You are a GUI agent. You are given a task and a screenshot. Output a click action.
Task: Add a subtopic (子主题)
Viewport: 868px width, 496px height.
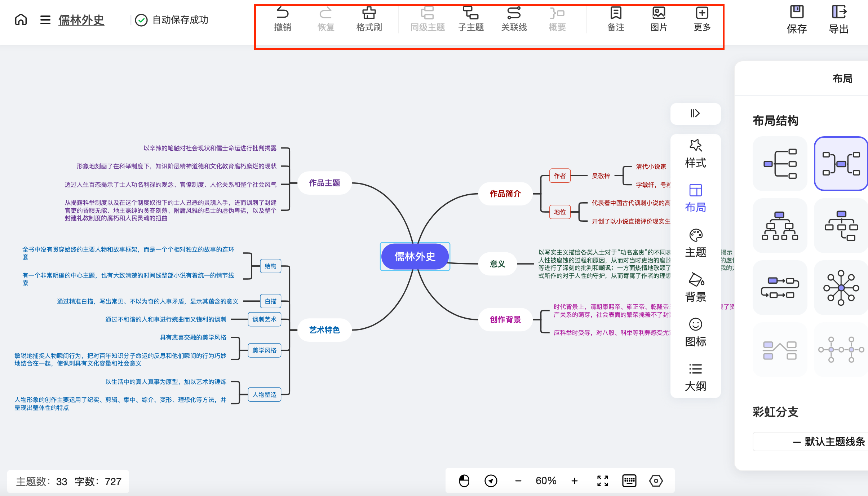471,19
